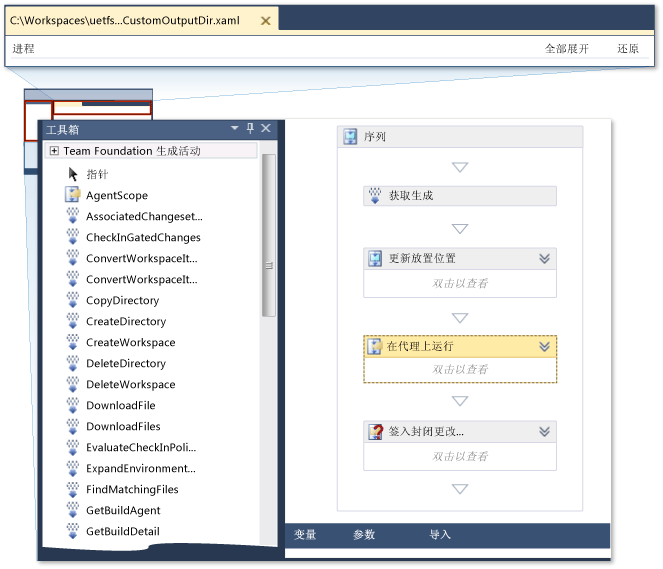Viewport: 663px width, 569px height.
Task: Open the 变量 variables tab
Action: tap(305, 535)
